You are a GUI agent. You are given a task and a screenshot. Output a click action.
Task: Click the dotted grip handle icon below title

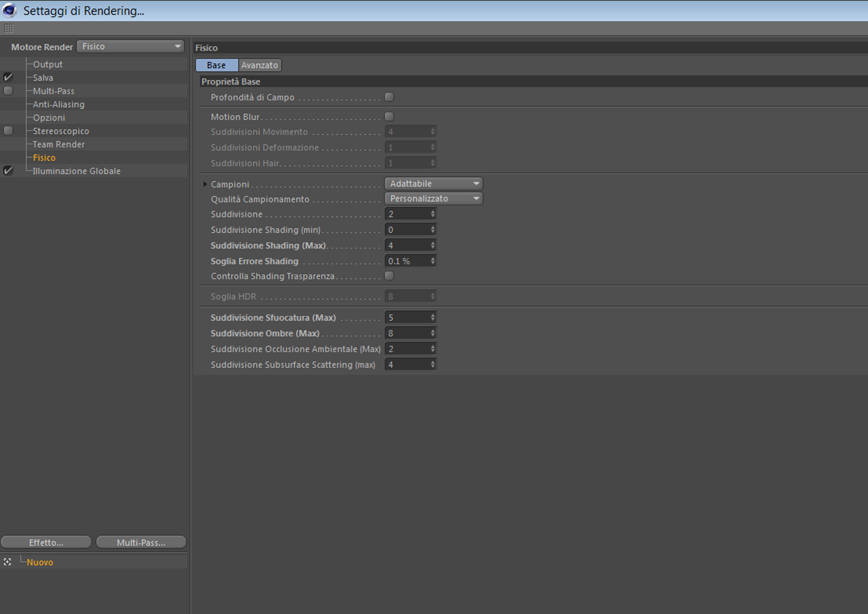click(x=8, y=28)
